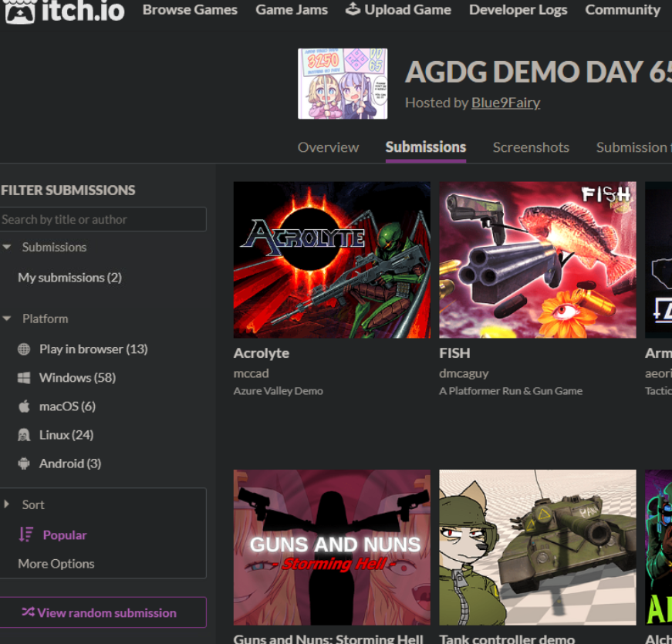
Task: Click the FILTER SUBMISSIONS heading
Action: click(x=68, y=191)
